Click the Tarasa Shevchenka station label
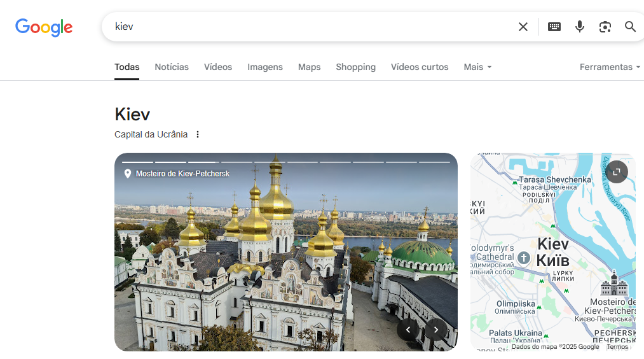This screenshot has width=644, height=359. pos(555,179)
